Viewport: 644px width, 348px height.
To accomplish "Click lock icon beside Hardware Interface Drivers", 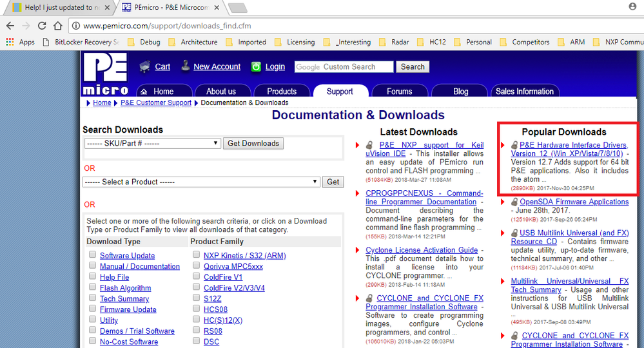I will pos(514,145).
